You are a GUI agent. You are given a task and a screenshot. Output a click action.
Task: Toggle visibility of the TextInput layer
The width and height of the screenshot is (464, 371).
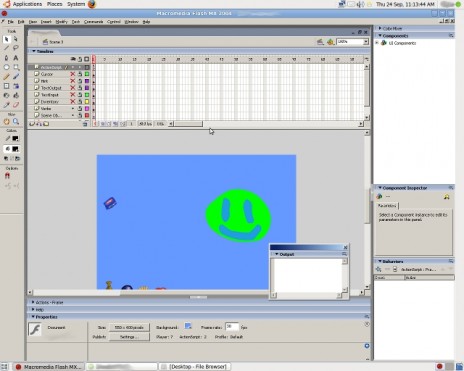72,95
